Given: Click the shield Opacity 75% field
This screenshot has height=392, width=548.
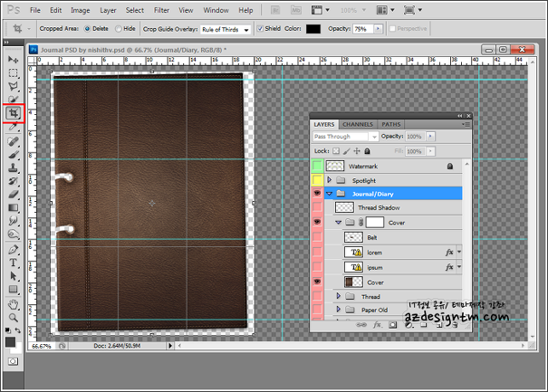Looking at the screenshot, I should 363,29.
